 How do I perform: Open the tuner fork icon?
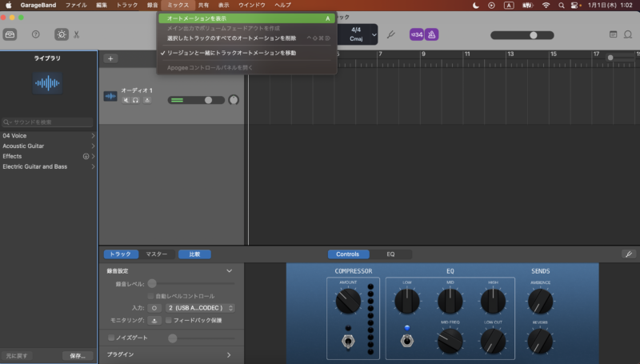[x=390, y=34]
